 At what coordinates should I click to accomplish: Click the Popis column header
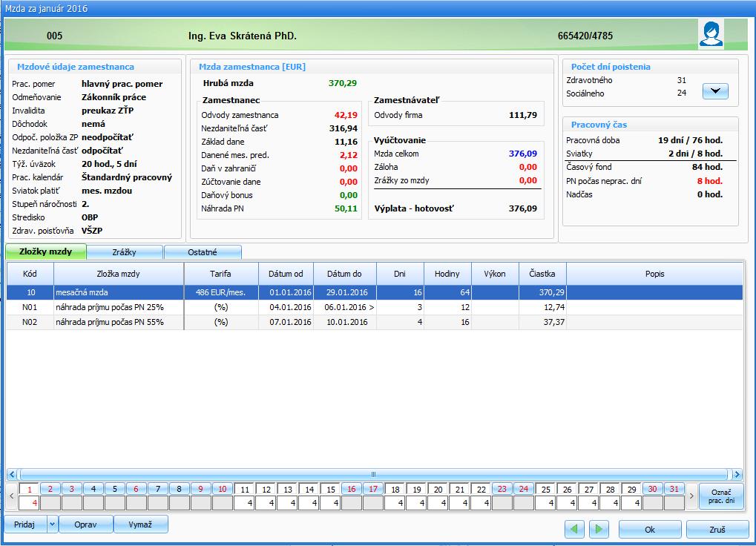pos(655,274)
